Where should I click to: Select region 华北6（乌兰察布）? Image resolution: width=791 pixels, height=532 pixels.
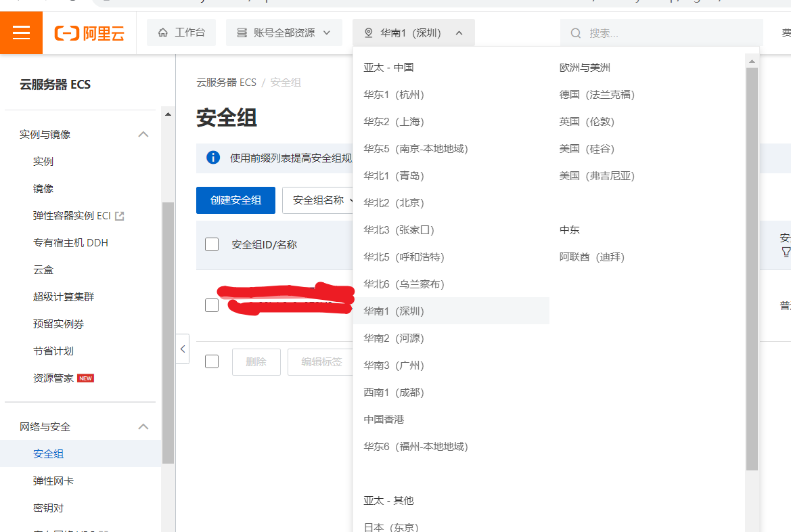(404, 284)
